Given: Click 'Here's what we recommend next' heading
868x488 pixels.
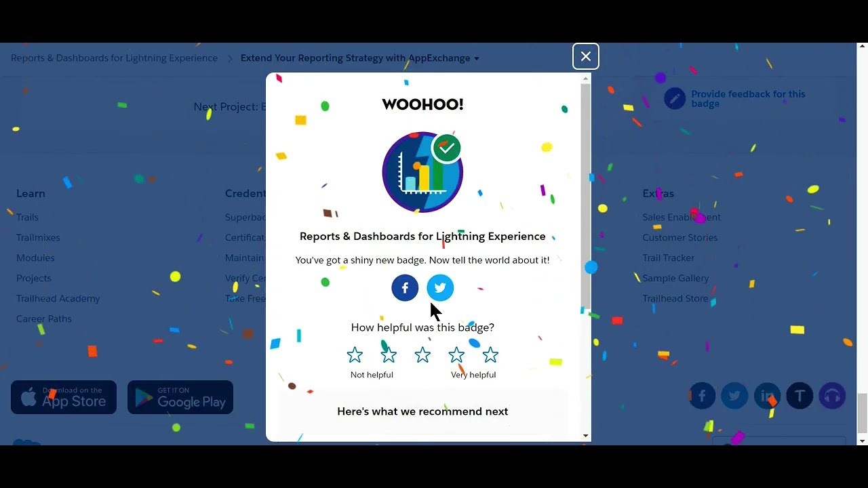Looking at the screenshot, I should (x=422, y=411).
